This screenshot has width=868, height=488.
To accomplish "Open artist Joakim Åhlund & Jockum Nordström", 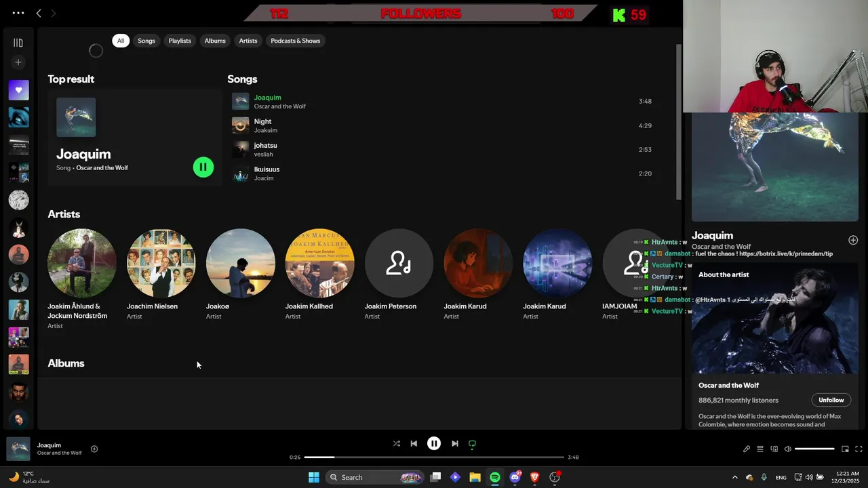I will [x=81, y=279].
